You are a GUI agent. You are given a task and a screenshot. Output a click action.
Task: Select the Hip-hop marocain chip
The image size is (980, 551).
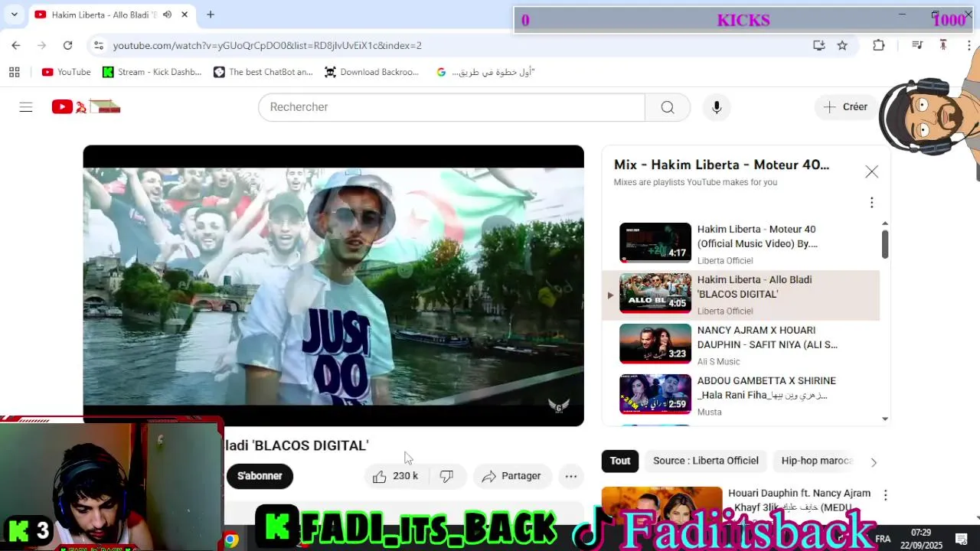point(816,461)
